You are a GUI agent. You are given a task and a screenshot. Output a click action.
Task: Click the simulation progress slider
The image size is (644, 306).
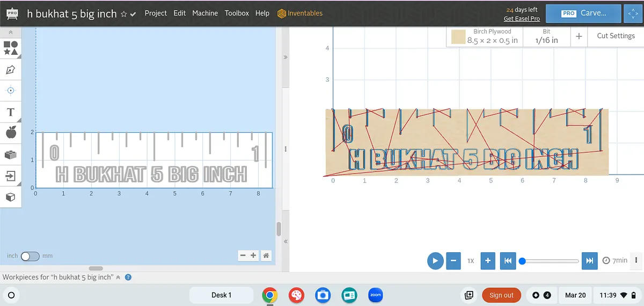(x=549, y=261)
